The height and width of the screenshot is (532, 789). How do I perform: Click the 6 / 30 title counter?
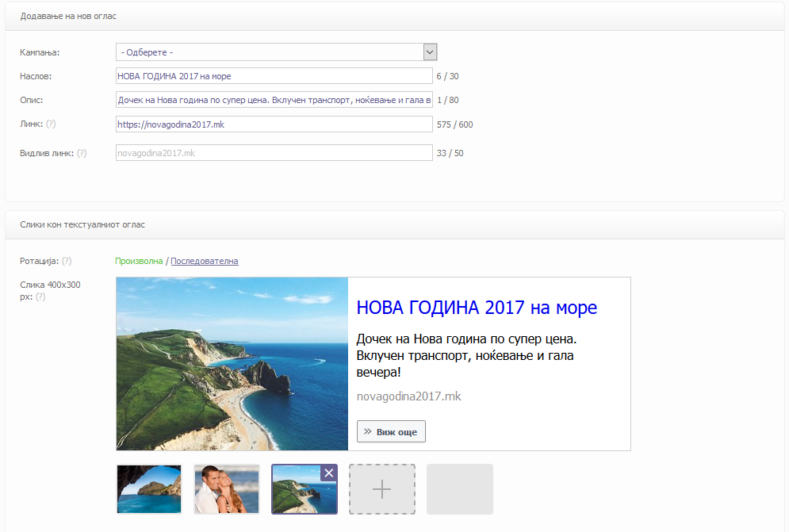[x=447, y=76]
